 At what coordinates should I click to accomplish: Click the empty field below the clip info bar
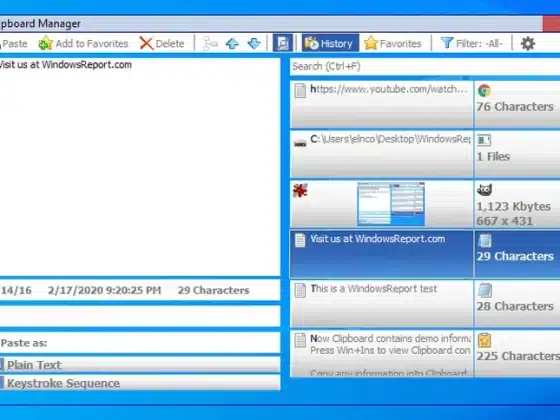(140, 316)
